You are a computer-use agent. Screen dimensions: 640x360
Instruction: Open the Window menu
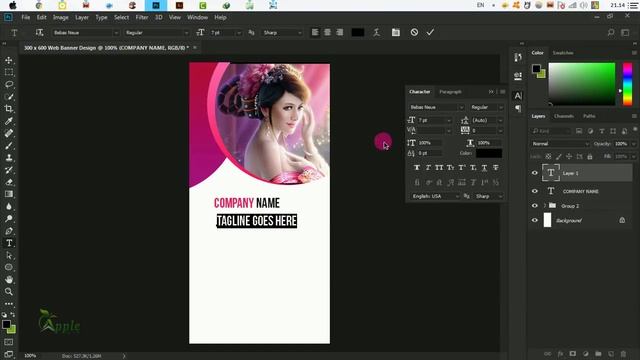tap(197, 18)
